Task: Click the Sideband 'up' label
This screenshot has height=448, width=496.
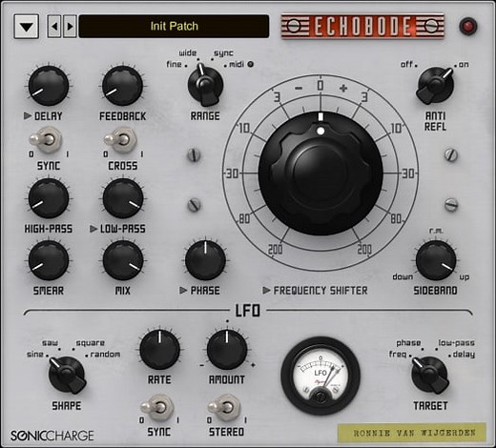Action: pyautogui.click(x=464, y=277)
